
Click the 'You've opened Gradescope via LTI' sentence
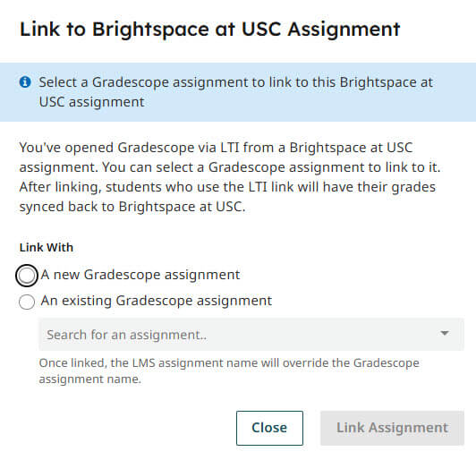(x=216, y=148)
